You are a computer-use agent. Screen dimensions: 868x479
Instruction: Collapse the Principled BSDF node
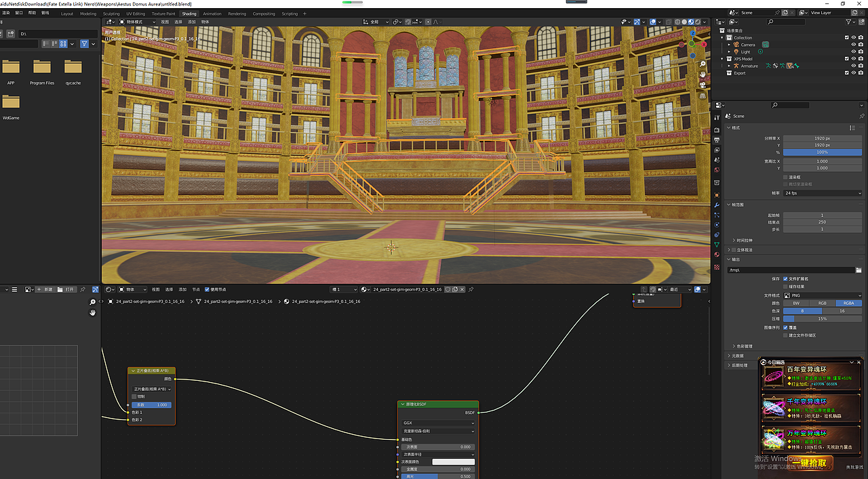coord(402,404)
